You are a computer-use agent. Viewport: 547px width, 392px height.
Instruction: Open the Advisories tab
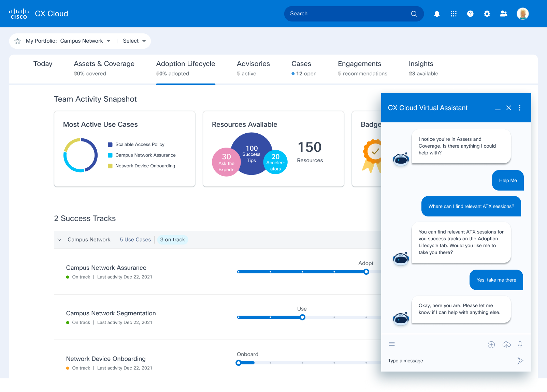point(253,68)
